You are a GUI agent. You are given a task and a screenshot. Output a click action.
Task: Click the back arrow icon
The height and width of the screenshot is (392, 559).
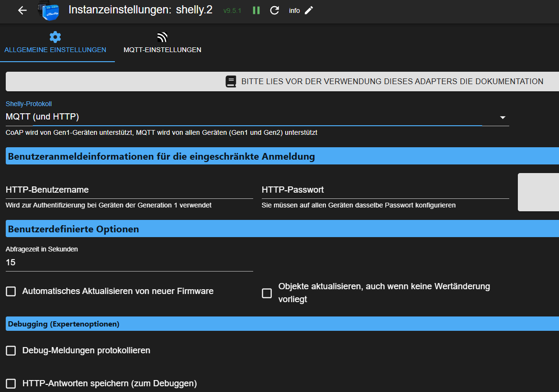[22, 11]
